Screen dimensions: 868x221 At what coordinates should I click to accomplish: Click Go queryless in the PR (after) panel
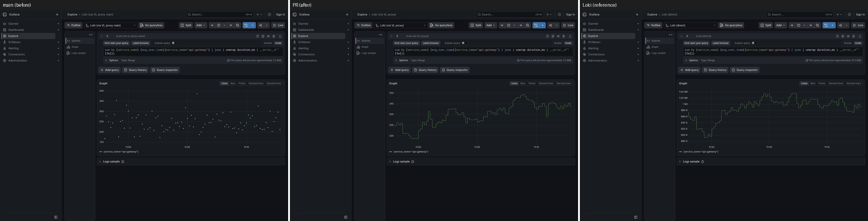441,25
